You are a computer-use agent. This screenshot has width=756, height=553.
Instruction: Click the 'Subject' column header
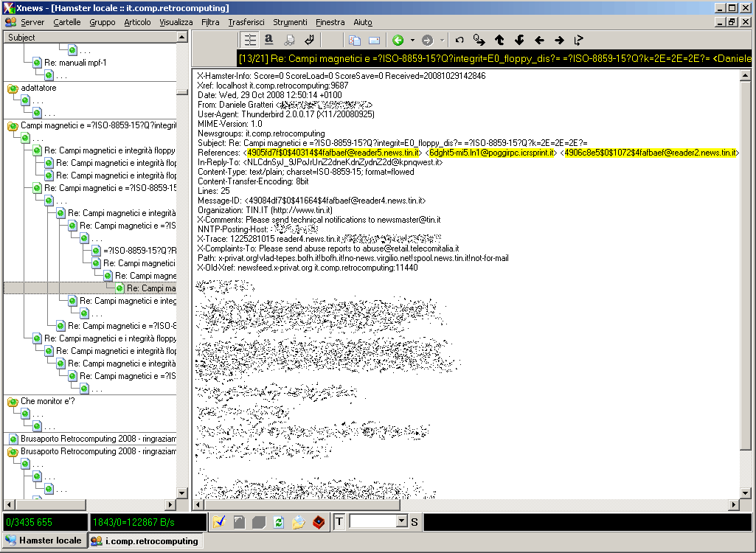(22, 37)
